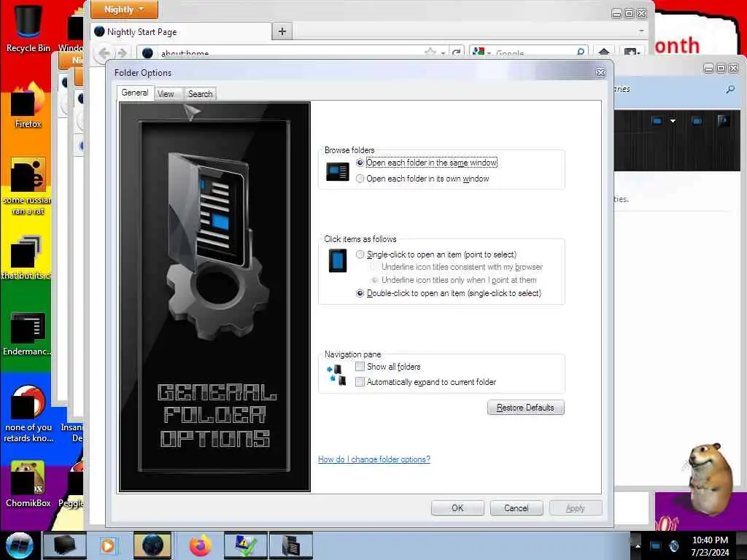
Task: Click the change view icon in Explorer
Action: click(x=657, y=121)
